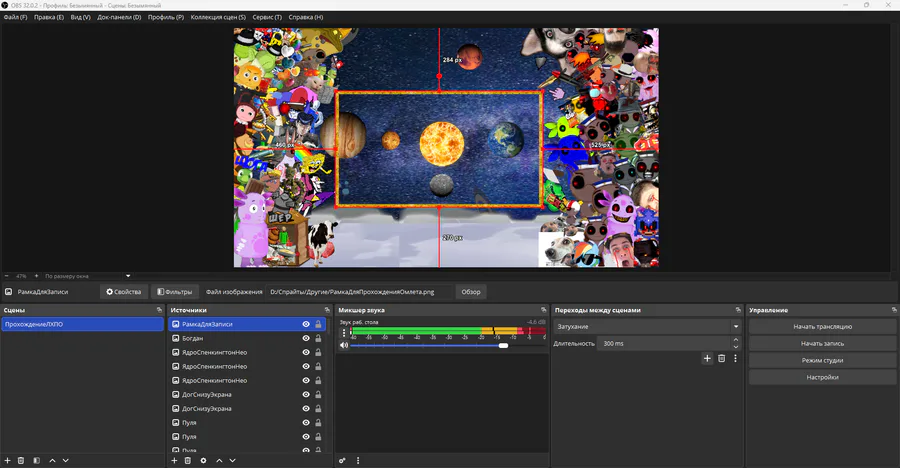
Task: Click the -4.6 dB level readout
Action: click(536, 322)
